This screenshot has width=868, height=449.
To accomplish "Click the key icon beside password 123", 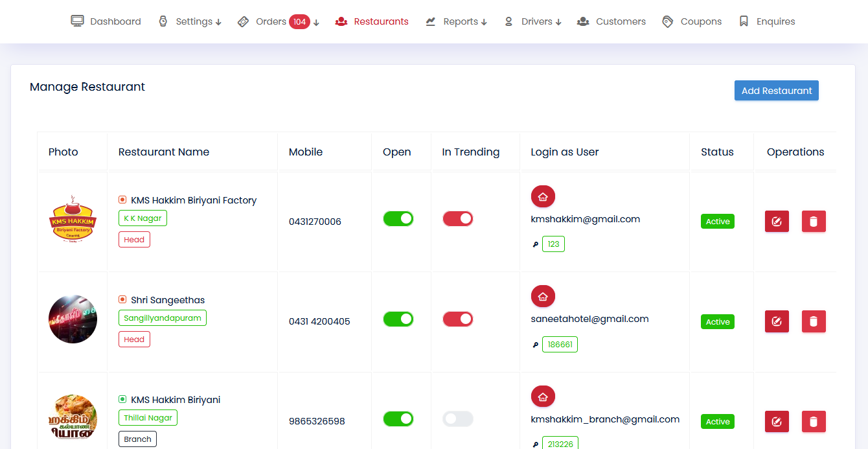I will (x=536, y=245).
